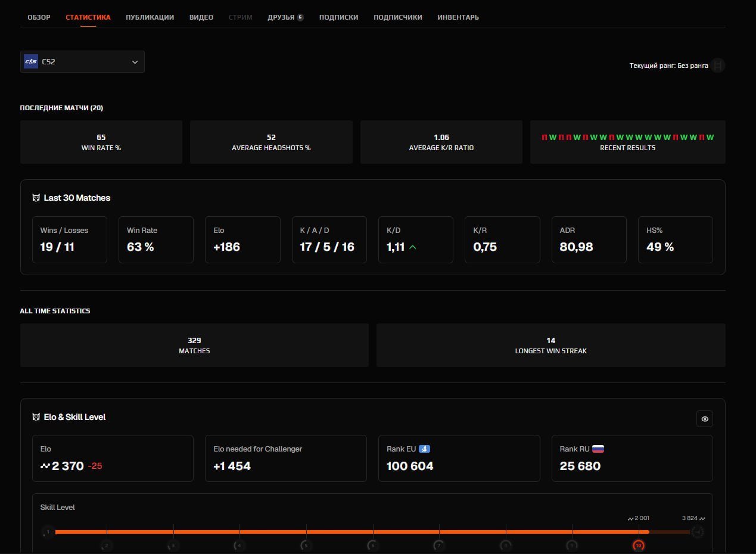756x554 pixels.
Task: Click the helmet icon beside Last 30 Matches
Action: (x=36, y=197)
